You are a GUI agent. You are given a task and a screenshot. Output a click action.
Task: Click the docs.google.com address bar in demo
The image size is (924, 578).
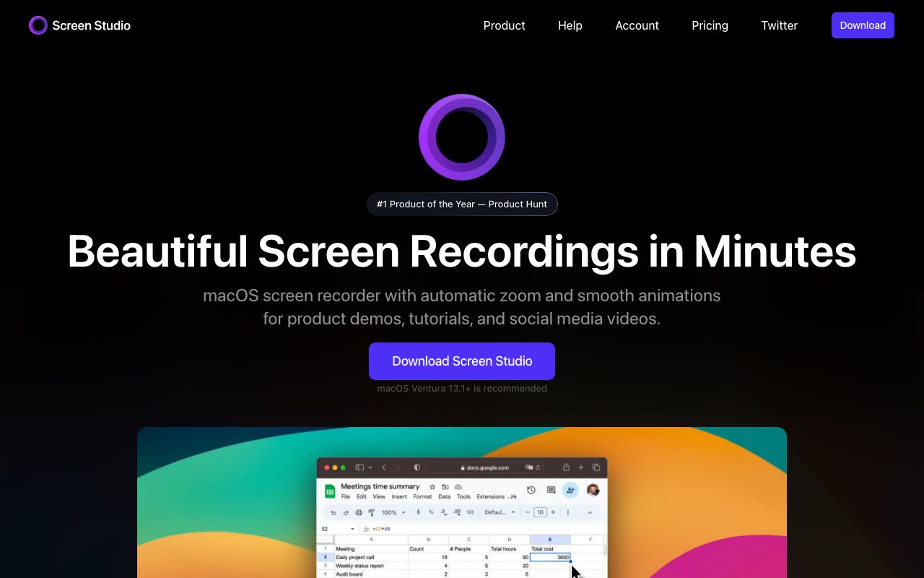(x=484, y=467)
